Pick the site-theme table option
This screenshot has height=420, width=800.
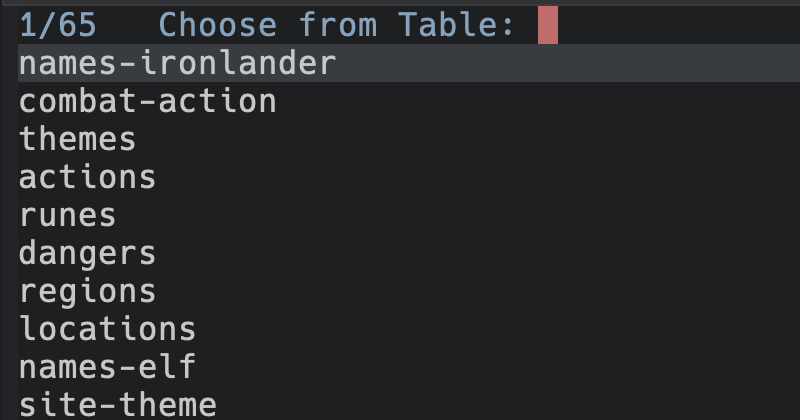click(117, 405)
